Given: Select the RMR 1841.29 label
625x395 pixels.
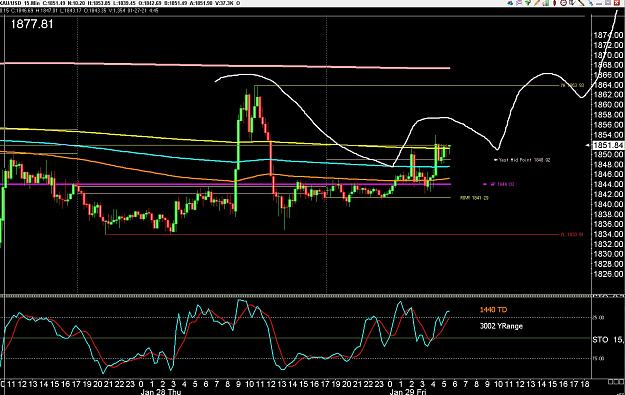Looking at the screenshot, I should (x=474, y=198).
